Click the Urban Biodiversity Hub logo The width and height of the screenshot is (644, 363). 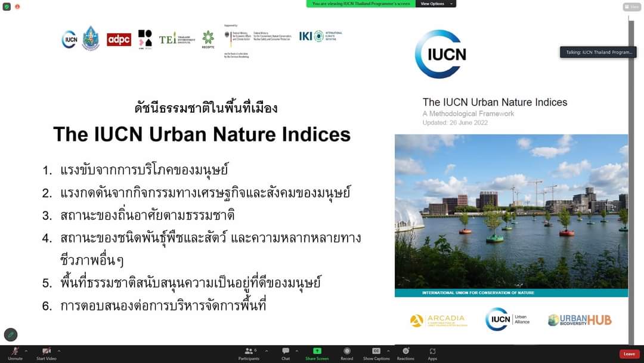580,320
